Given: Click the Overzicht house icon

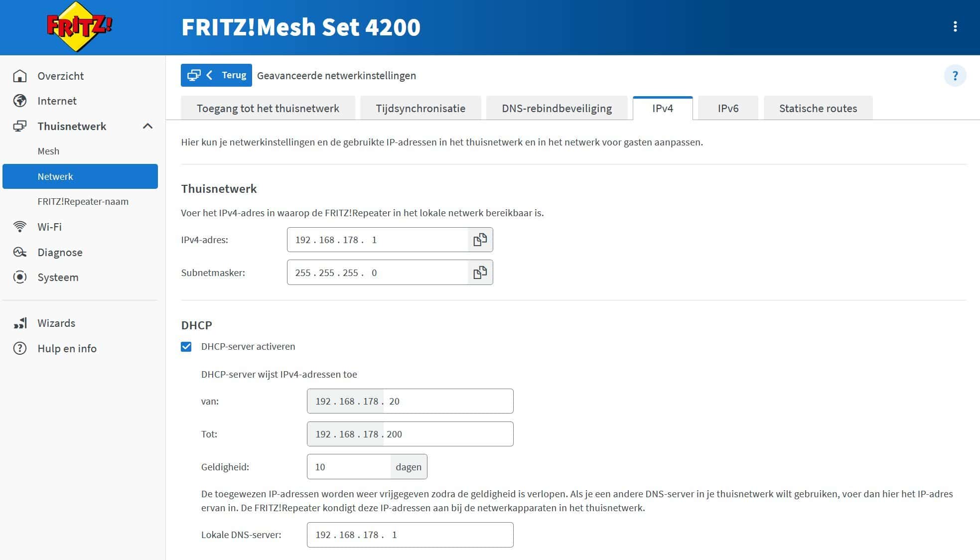Looking at the screenshot, I should 20,76.
